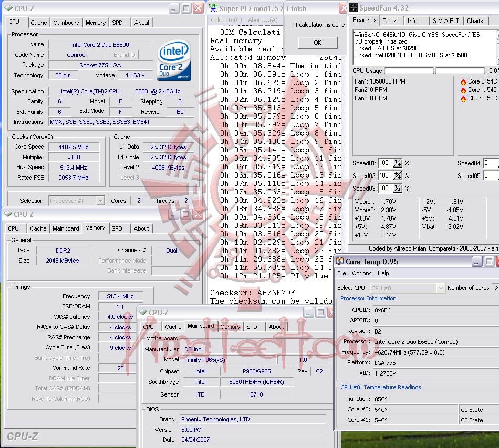Adjust the Speed03 spinner arrows
Image resolution: width=499 pixels, height=448 pixels.
(398, 188)
